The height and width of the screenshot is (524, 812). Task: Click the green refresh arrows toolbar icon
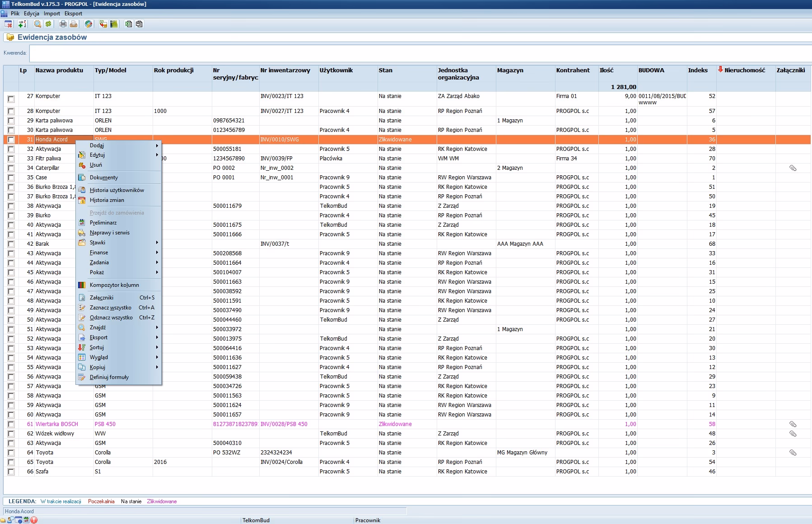48,24
